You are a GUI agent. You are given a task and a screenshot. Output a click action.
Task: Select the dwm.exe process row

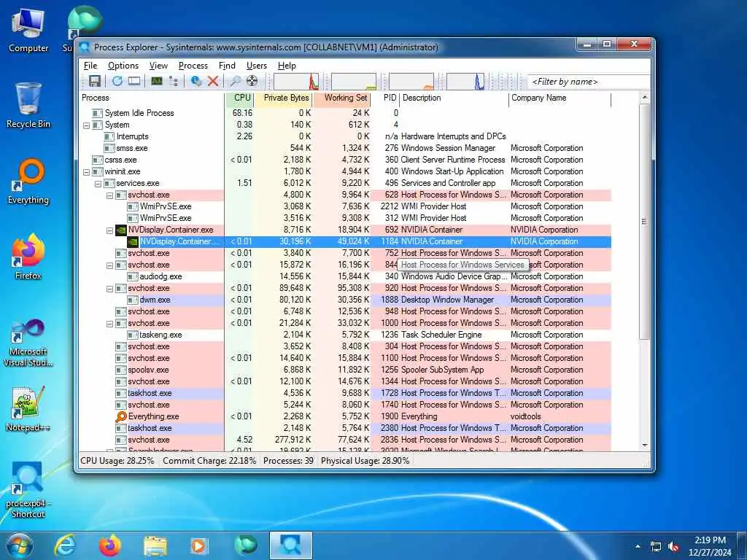pyautogui.click(x=345, y=300)
